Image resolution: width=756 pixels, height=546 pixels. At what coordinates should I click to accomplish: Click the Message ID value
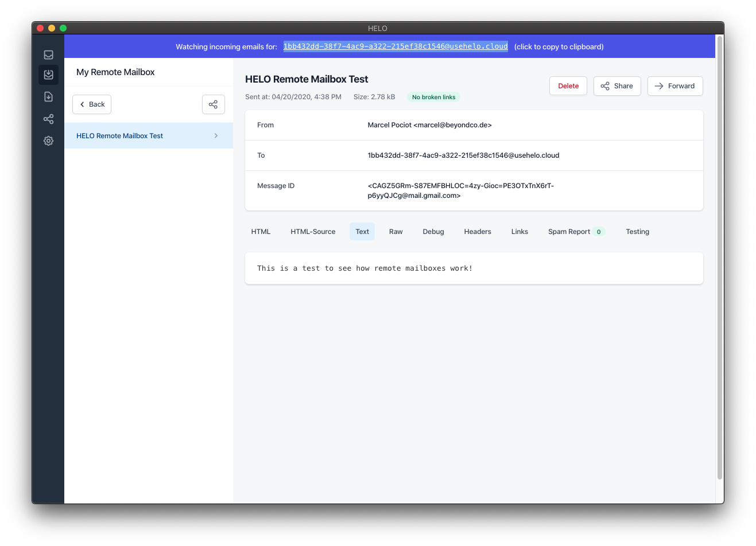pos(460,190)
